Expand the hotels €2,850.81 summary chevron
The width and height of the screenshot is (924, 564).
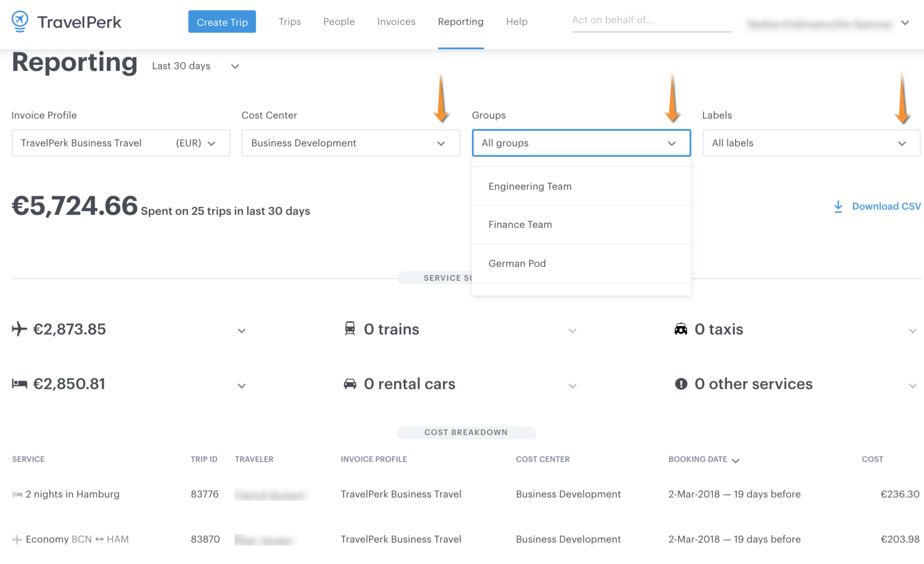coord(242,386)
